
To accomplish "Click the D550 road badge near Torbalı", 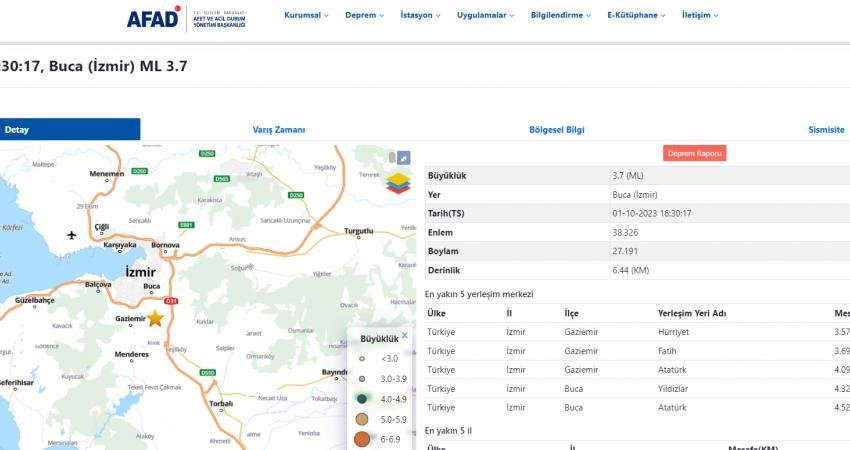I will point(208,372).
